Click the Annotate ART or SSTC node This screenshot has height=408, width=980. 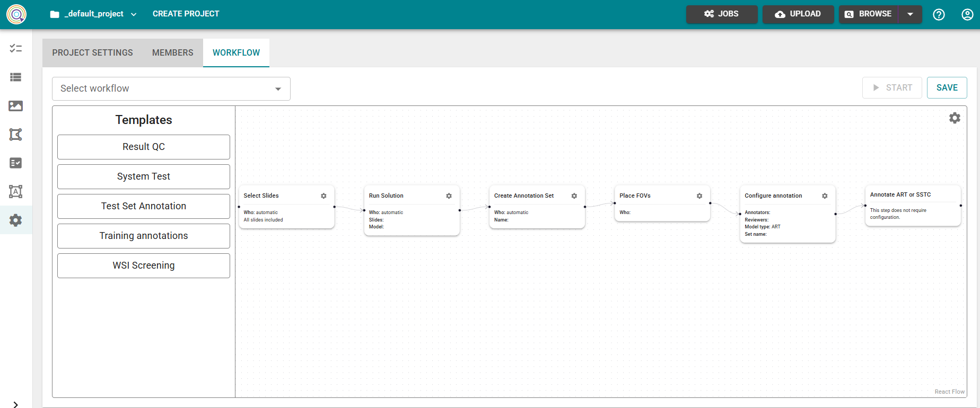pos(912,206)
